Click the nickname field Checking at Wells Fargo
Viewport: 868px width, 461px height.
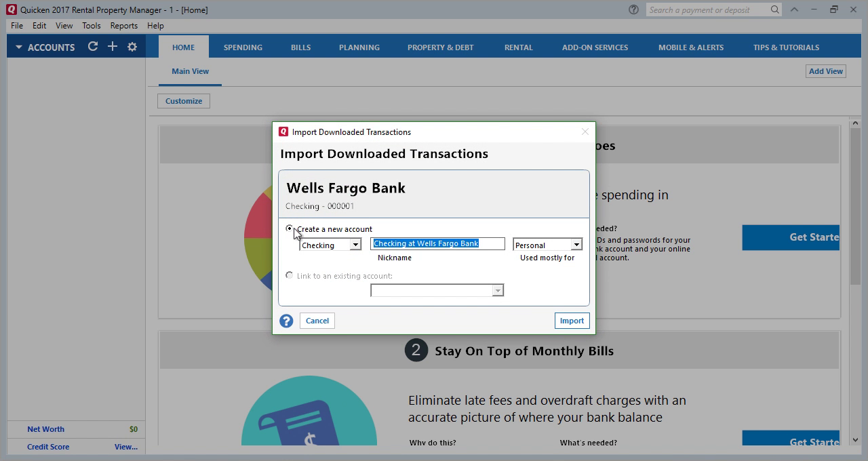coord(437,243)
